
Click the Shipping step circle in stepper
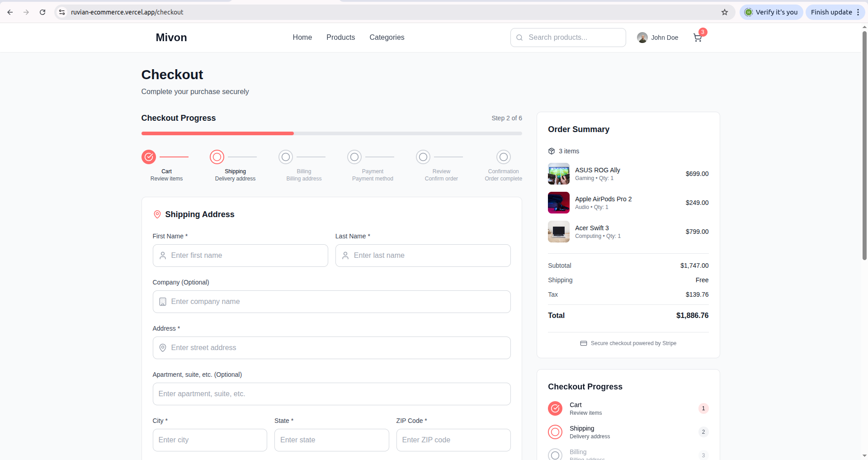coord(217,157)
